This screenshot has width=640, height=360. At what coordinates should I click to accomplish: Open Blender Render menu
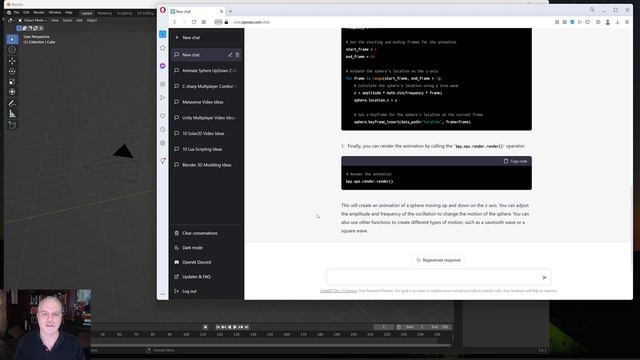point(39,13)
